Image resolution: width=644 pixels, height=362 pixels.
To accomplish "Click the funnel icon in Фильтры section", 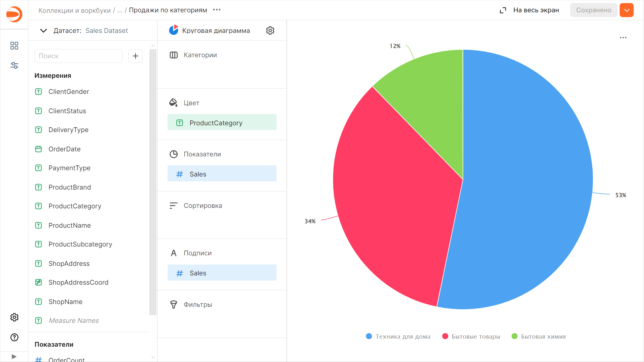I will tap(173, 304).
